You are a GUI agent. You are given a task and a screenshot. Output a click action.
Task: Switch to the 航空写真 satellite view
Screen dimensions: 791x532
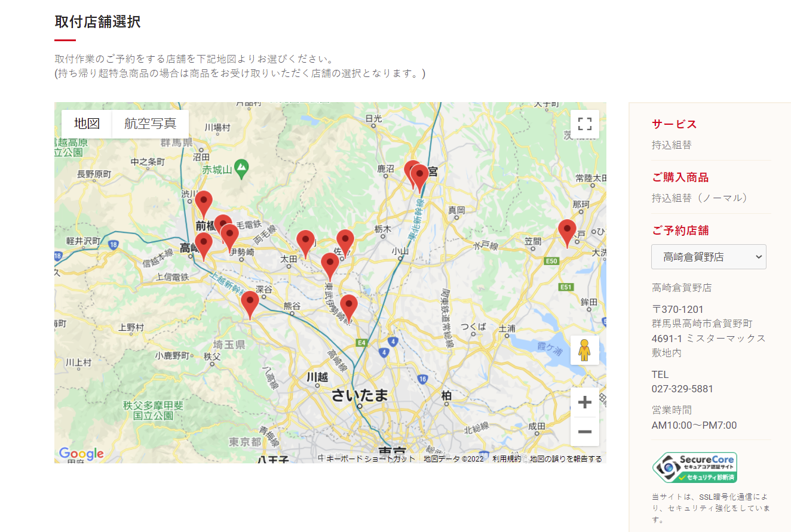[x=151, y=124]
